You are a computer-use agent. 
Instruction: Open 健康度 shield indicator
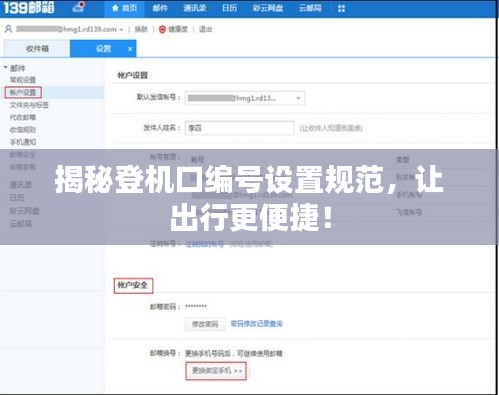click(x=173, y=29)
